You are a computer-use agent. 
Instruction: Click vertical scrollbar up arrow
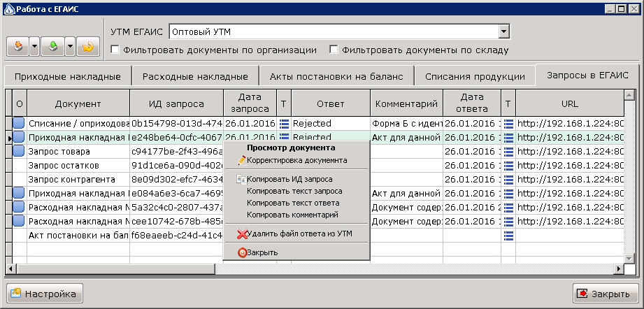tap(629, 95)
